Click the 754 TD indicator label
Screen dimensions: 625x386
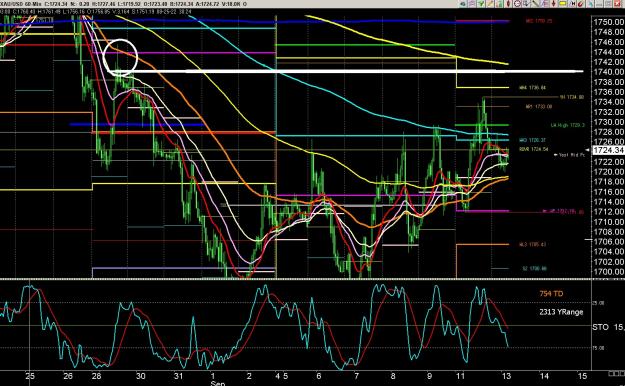tap(551, 294)
